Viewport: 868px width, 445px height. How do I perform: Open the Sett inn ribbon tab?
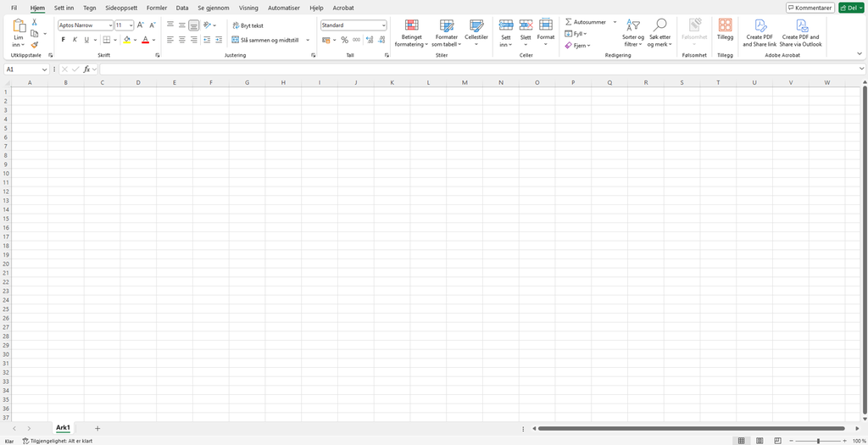click(x=64, y=8)
